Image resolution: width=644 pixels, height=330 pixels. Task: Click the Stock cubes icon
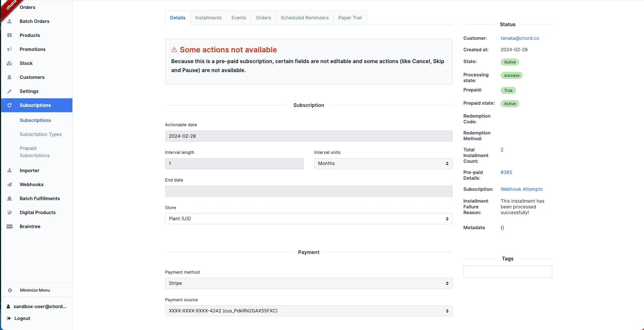(10, 63)
